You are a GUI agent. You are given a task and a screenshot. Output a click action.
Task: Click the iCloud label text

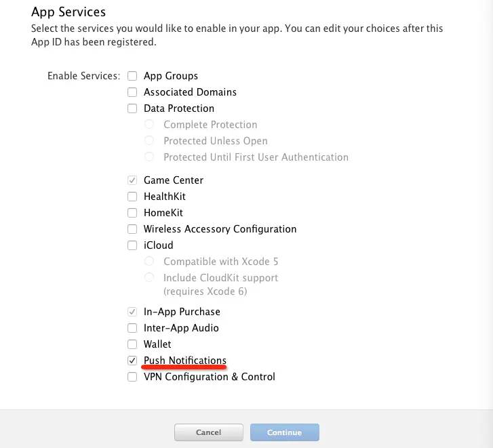[x=159, y=245]
